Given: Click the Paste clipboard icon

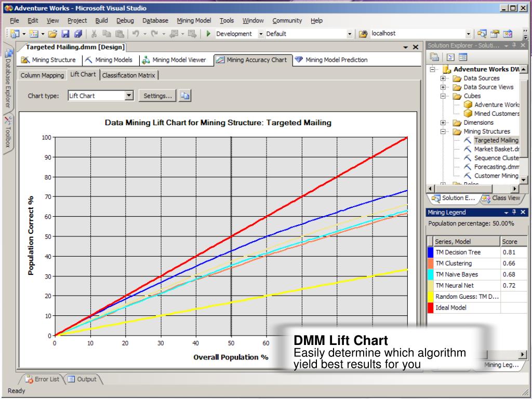Looking at the screenshot, I should tap(119, 34).
